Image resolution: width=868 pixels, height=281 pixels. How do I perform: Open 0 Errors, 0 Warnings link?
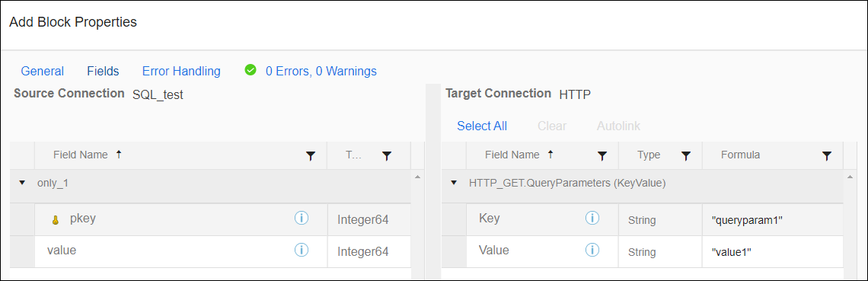click(321, 72)
